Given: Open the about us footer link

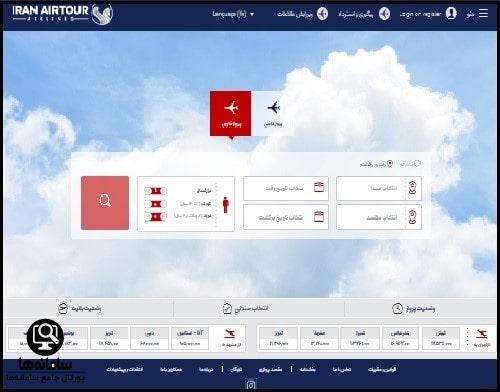Looking at the screenshot, I should (206, 370).
